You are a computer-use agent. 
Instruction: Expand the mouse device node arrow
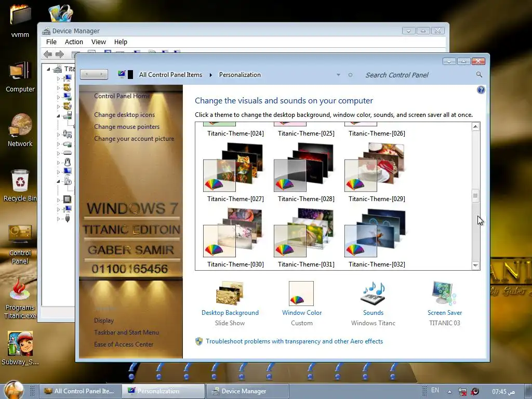pos(58,163)
